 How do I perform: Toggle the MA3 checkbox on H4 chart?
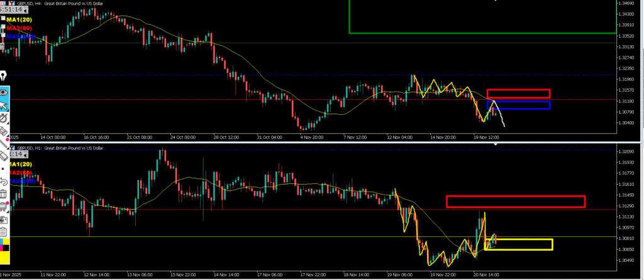[3, 36]
